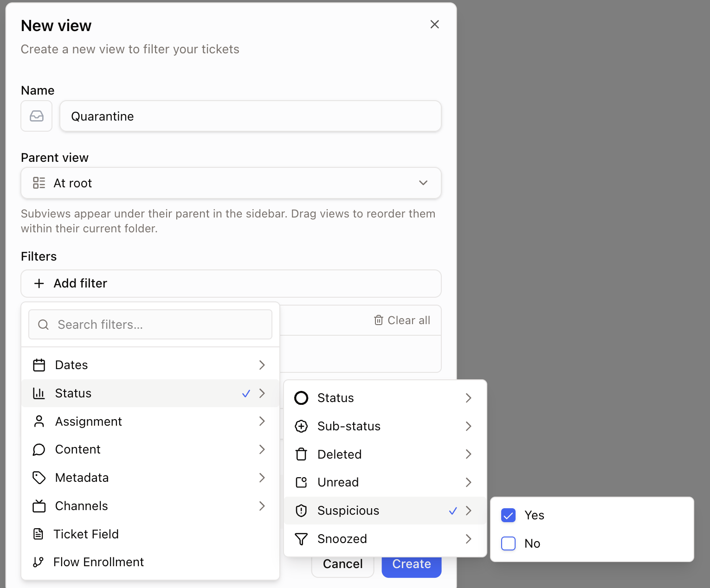Select the Flow Enrollment filter entry
The image size is (710, 588).
150,562
